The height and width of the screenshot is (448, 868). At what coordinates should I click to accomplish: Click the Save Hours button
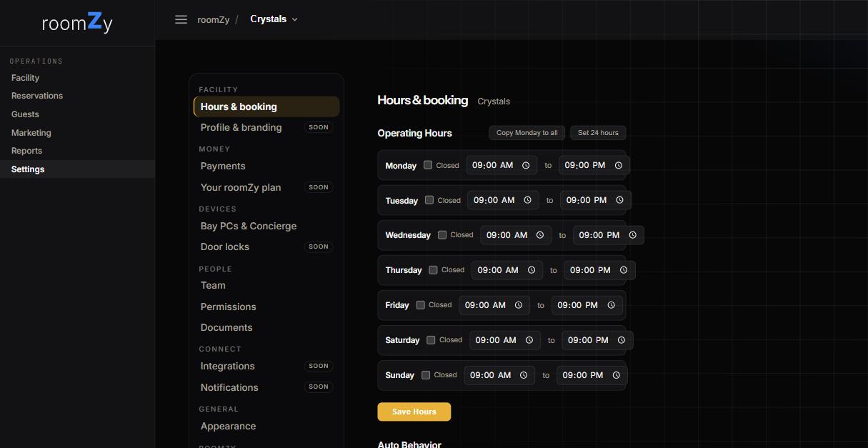[414, 412]
